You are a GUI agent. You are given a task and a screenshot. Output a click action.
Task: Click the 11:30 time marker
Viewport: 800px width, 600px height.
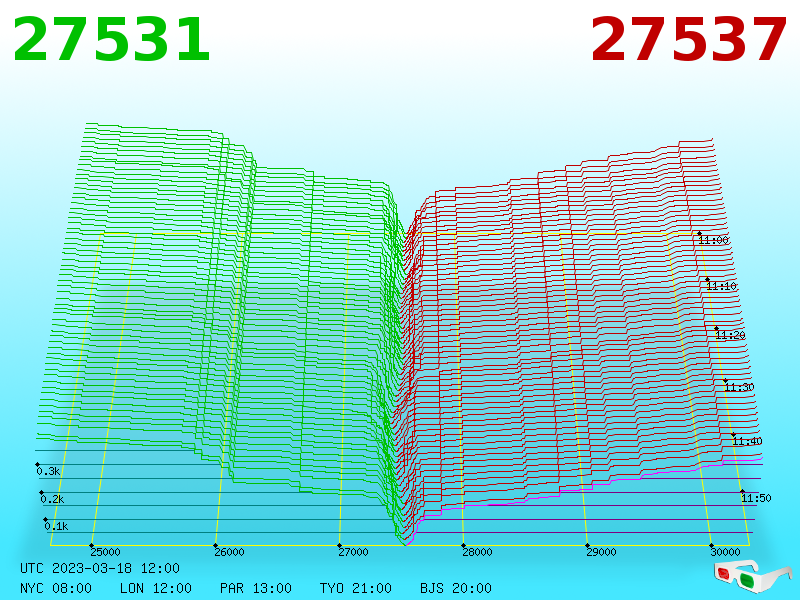(x=739, y=387)
